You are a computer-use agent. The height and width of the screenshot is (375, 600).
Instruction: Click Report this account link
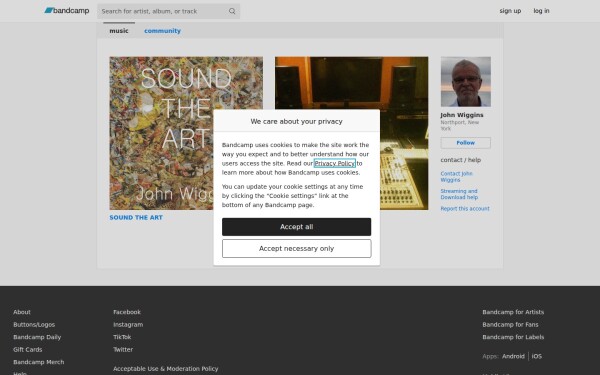click(x=465, y=209)
